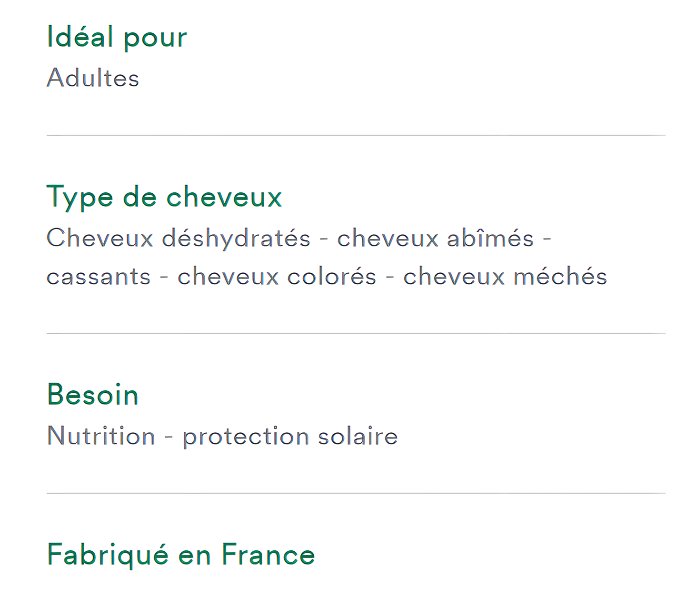696x616 pixels.
Task: Click the divider line below 'Nutrition' row
Action: pos(356,493)
